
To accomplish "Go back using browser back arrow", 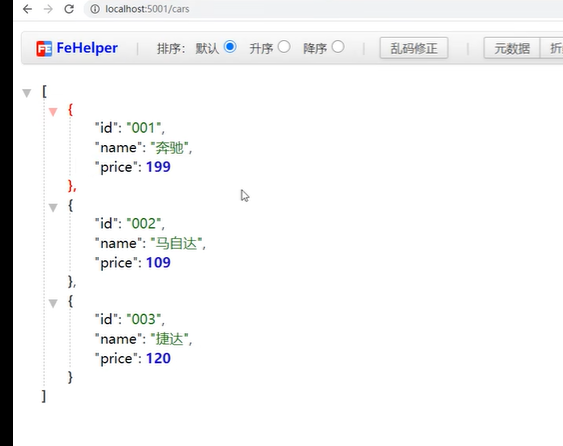I will coord(27,9).
